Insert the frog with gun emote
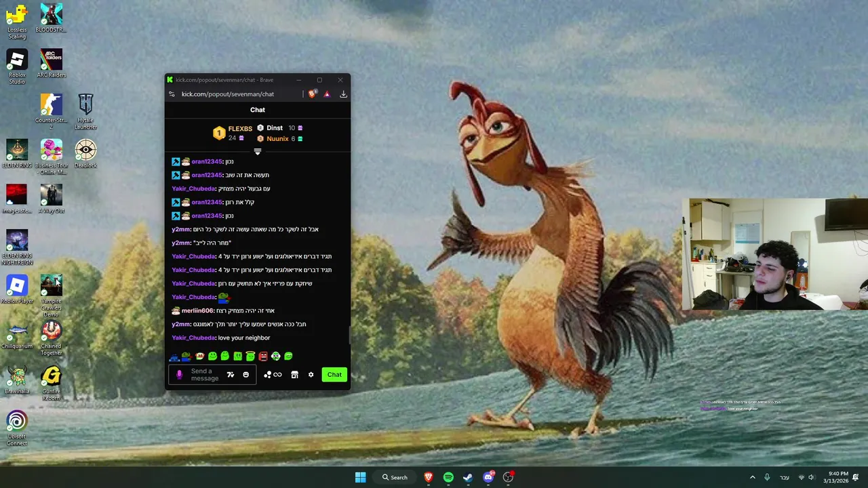 186,356
